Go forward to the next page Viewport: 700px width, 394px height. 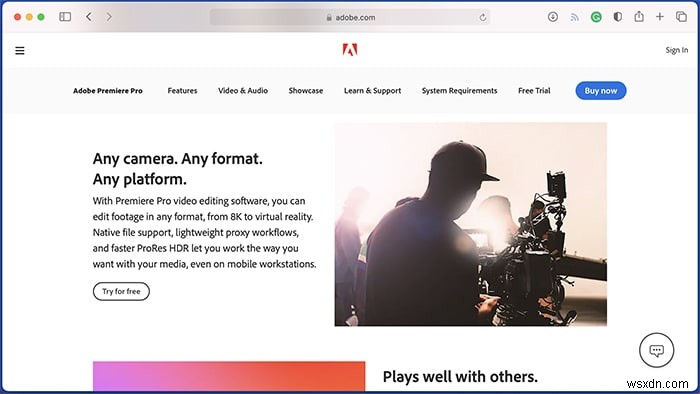pyautogui.click(x=109, y=17)
